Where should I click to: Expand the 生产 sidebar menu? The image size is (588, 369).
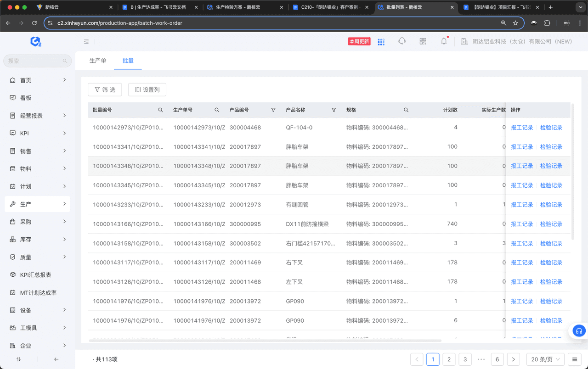64,204
